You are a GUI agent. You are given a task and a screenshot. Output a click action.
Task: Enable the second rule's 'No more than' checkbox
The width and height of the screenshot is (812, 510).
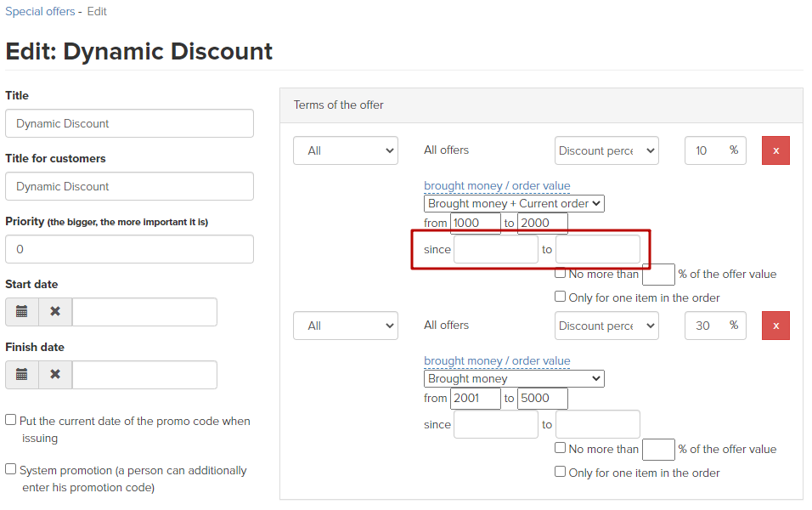click(x=560, y=448)
